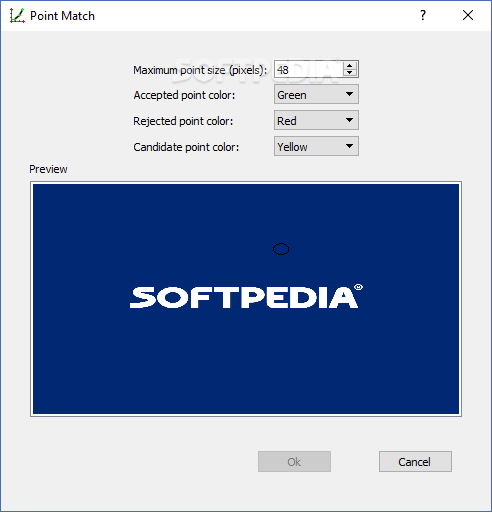This screenshot has width=492, height=512.
Task: Decrease maximum point size with down arrow
Action: pos(349,73)
